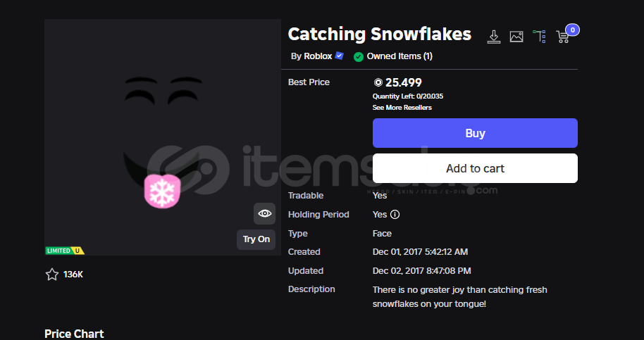Click the image view icon
The image size is (644, 340).
pyautogui.click(x=516, y=37)
